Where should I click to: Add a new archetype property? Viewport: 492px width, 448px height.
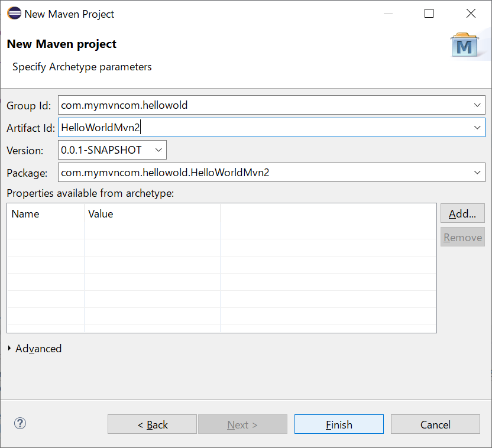click(x=462, y=213)
